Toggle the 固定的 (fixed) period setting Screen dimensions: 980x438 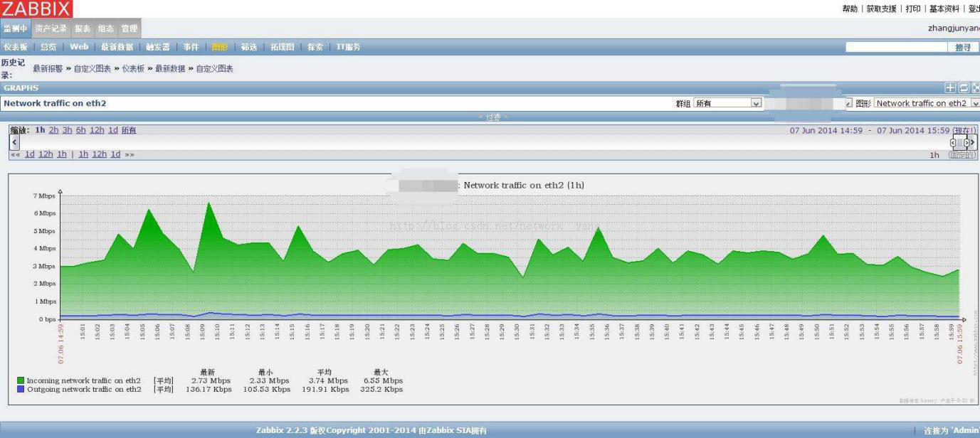tap(962, 155)
